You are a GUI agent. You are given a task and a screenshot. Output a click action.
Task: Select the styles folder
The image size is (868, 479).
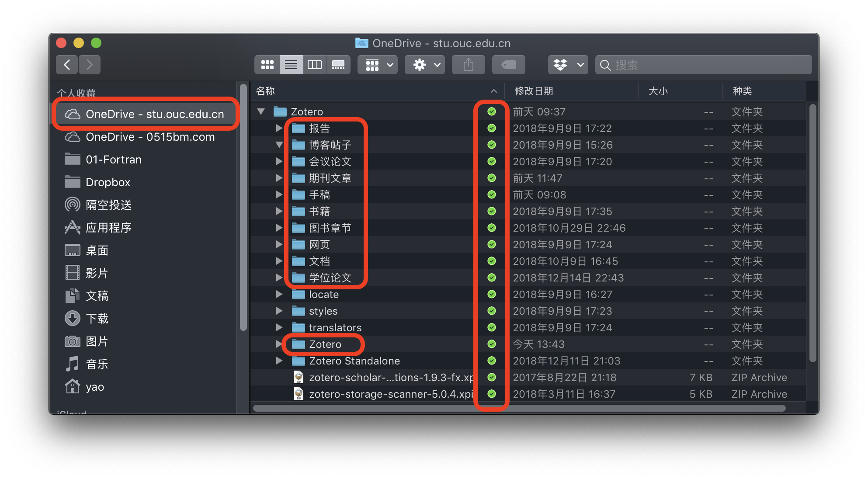[528, 311]
